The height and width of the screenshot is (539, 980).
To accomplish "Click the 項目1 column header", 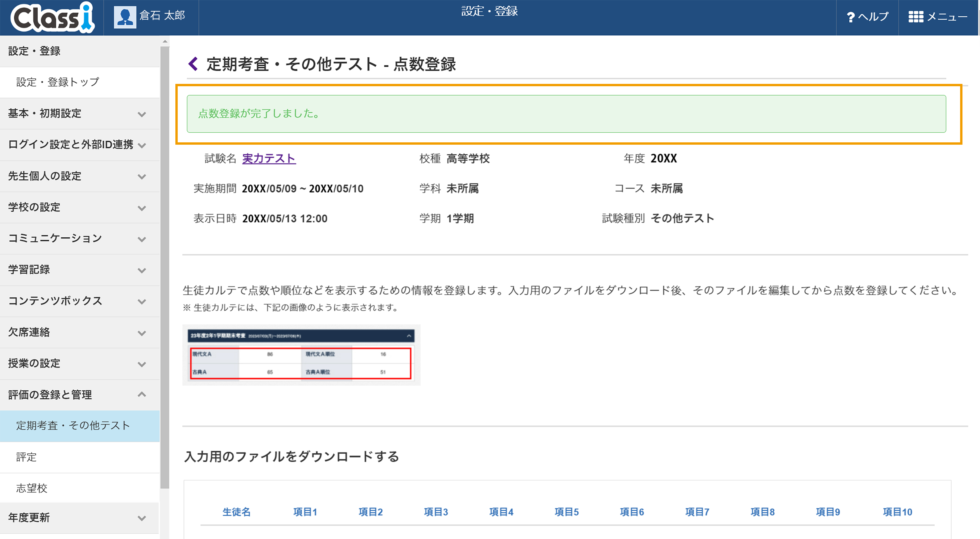I will point(305,512).
